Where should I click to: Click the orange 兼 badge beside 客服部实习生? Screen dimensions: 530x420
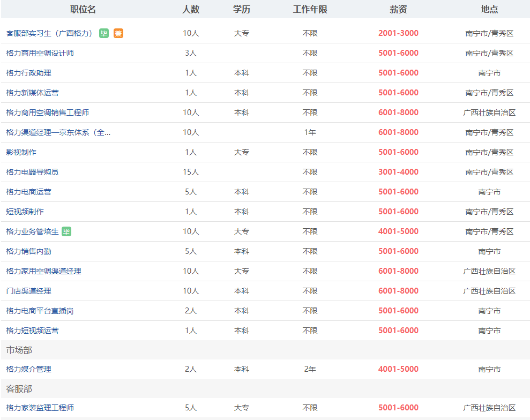point(118,33)
